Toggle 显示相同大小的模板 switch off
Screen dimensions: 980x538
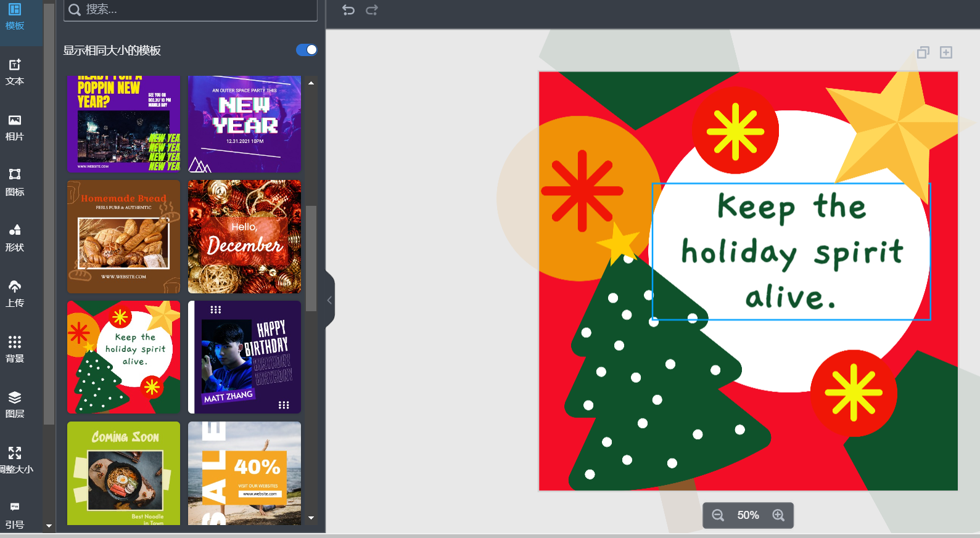tap(307, 50)
